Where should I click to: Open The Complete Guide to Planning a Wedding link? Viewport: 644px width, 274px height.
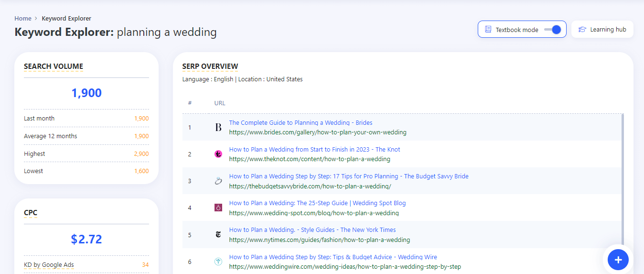click(x=301, y=123)
